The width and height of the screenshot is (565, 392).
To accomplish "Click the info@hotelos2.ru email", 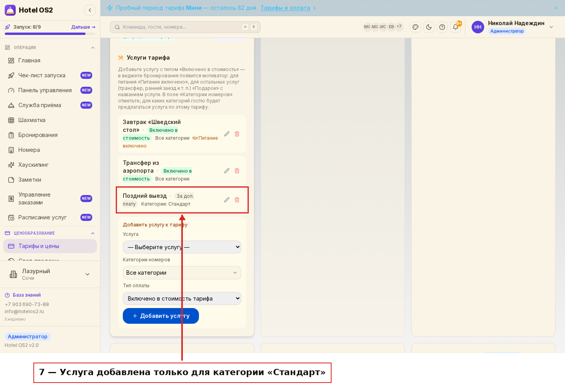I will coord(24,312).
